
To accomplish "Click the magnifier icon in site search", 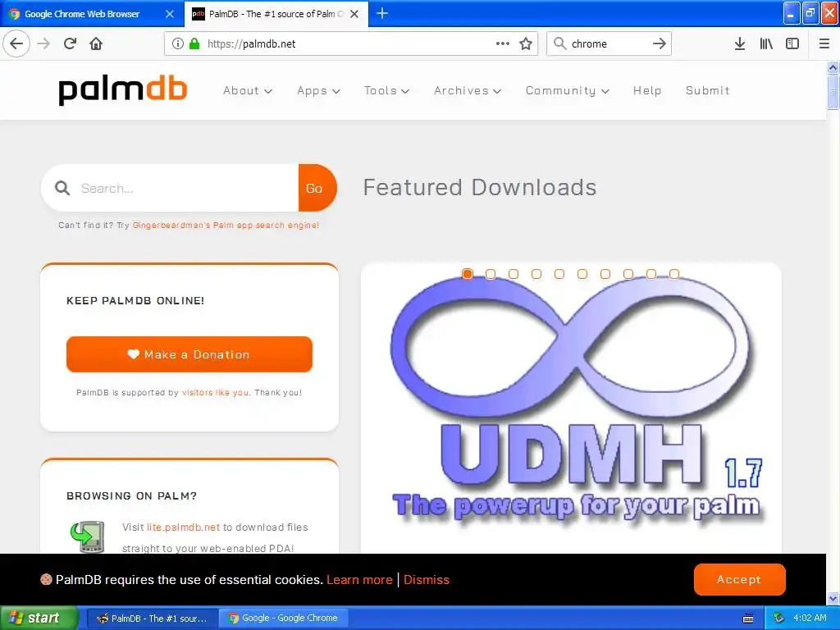I will 62,188.
